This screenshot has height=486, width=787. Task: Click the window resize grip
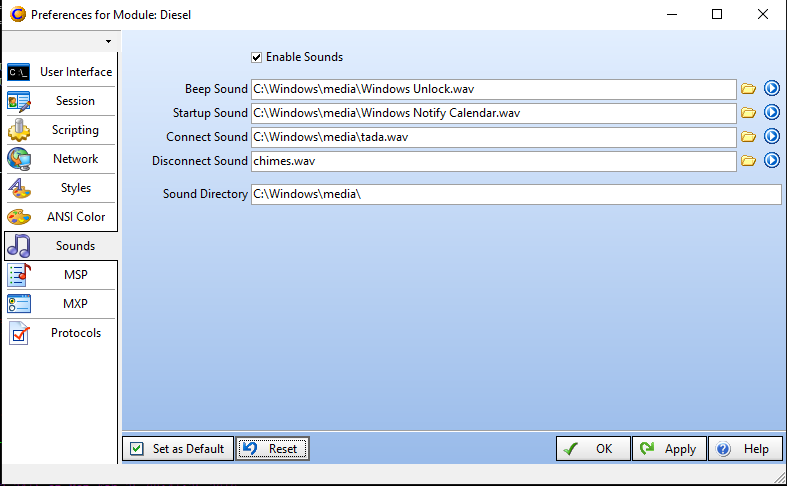tap(779, 478)
